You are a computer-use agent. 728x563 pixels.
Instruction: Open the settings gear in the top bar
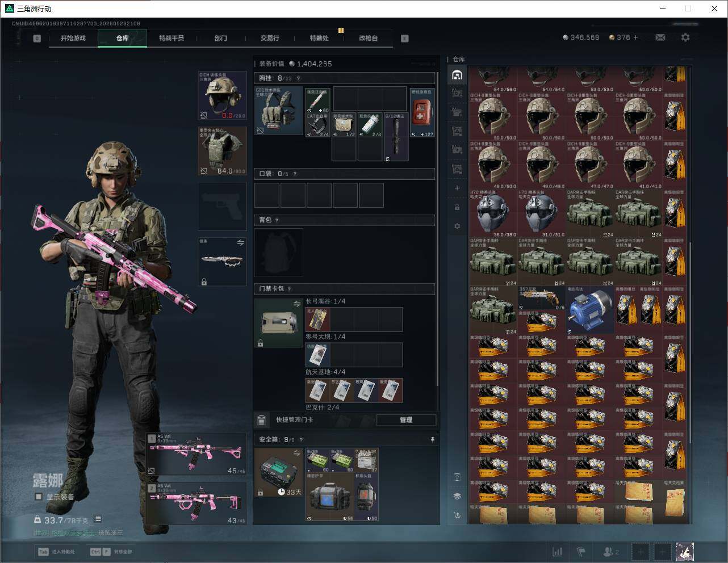(685, 37)
